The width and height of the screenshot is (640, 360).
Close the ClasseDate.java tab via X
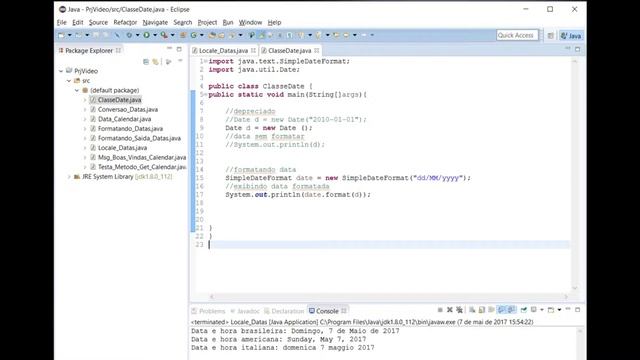pyautogui.click(x=317, y=50)
